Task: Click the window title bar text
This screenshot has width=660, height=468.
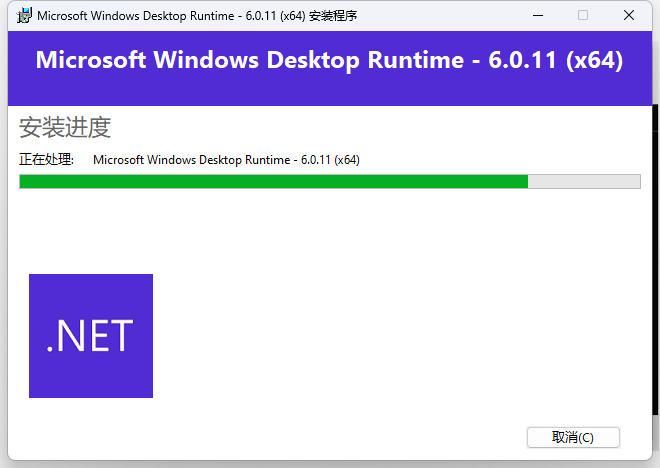Action: coord(197,16)
